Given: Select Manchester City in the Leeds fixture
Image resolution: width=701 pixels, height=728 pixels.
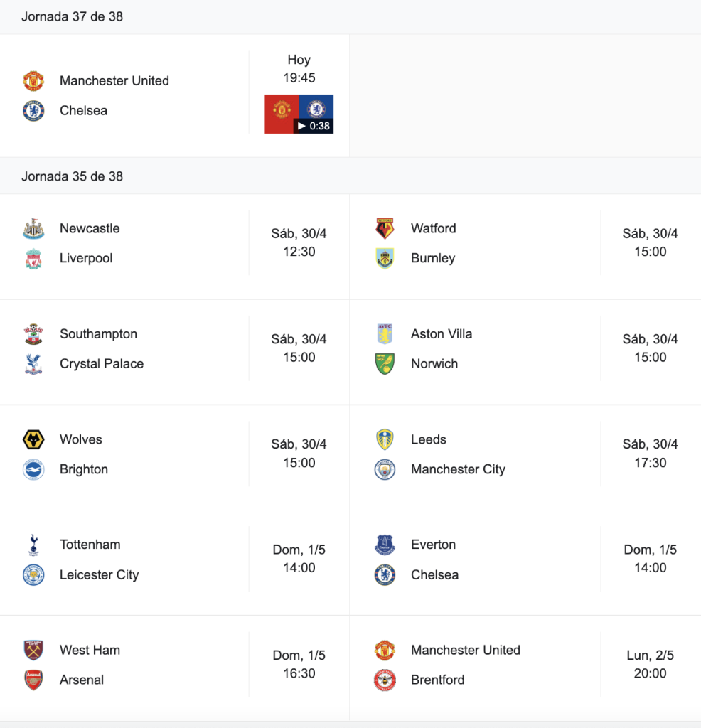Looking at the screenshot, I should click(458, 469).
